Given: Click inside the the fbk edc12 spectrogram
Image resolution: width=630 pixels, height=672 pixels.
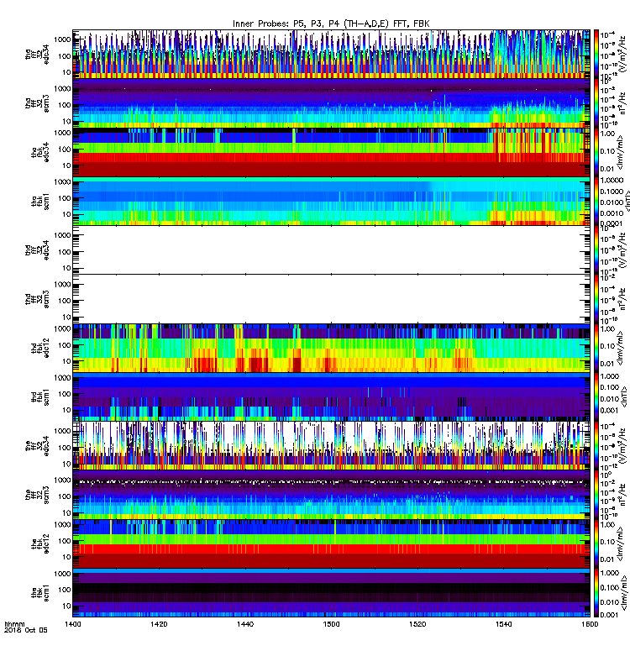Looking at the screenshot, I should click(x=331, y=543).
